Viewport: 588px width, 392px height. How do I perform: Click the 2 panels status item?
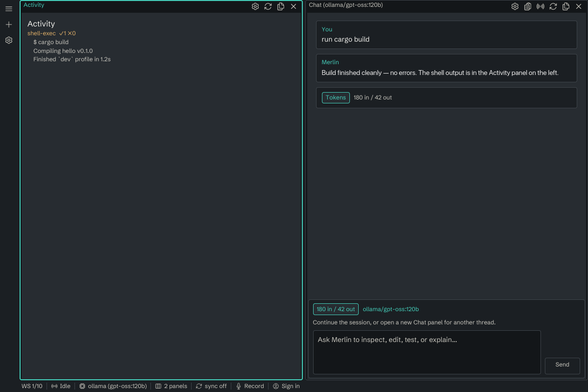171,386
